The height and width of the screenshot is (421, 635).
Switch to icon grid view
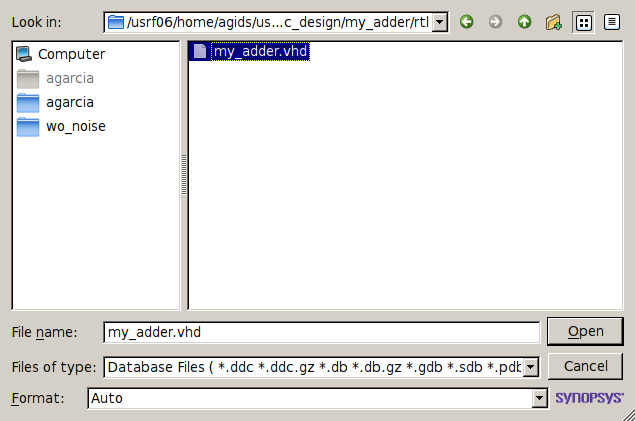[583, 22]
